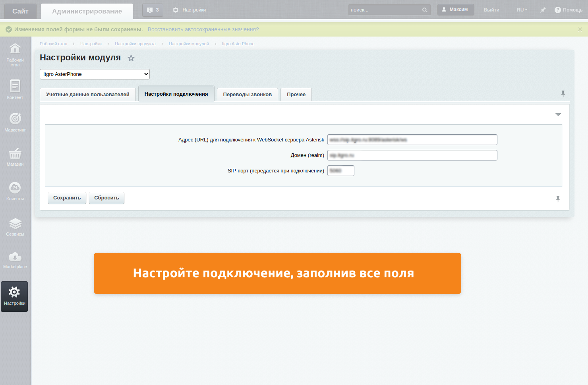This screenshot has height=385, width=588.
Task: Toggle the top bar pin icon
Action: [543, 10]
